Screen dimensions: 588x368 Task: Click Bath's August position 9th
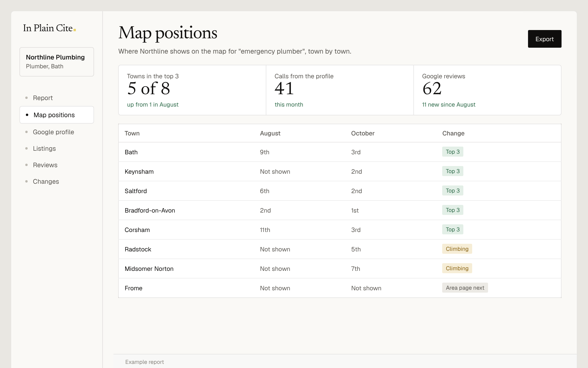(x=265, y=152)
